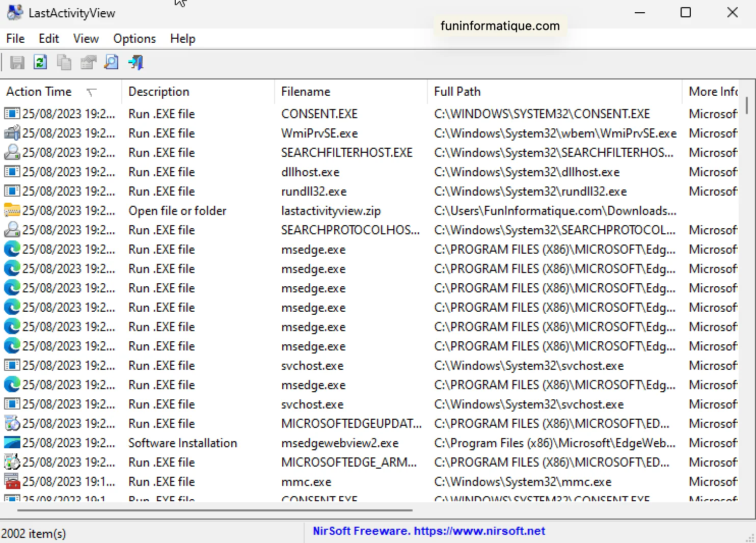Click the red toolbox icon next to mmc.exe
756x543 pixels.
coord(11,481)
